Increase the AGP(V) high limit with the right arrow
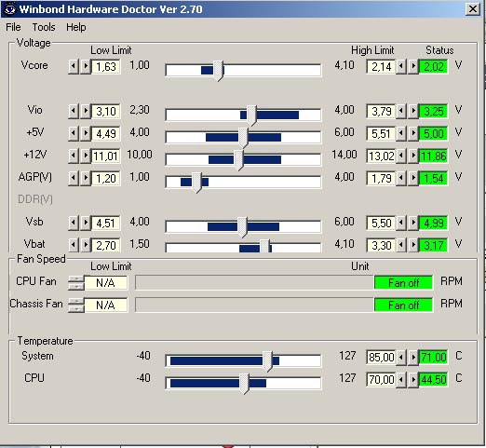This screenshot has width=486, height=448. [x=413, y=178]
